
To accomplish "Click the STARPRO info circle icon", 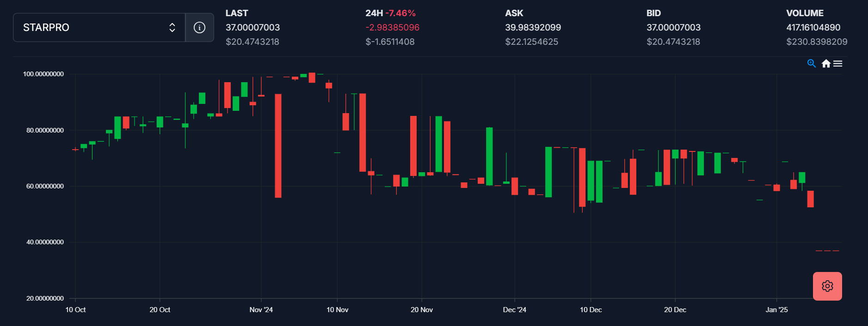I will point(199,28).
